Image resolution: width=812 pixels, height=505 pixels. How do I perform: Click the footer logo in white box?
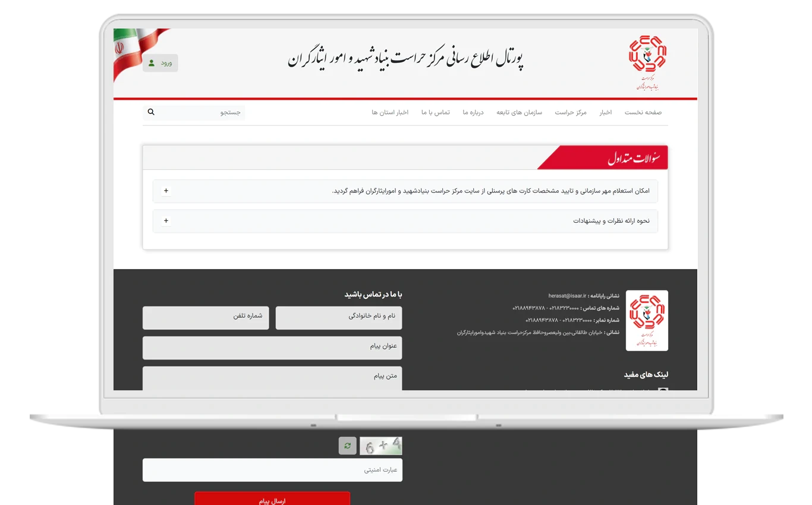pyautogui.click(x=647, y=320)
